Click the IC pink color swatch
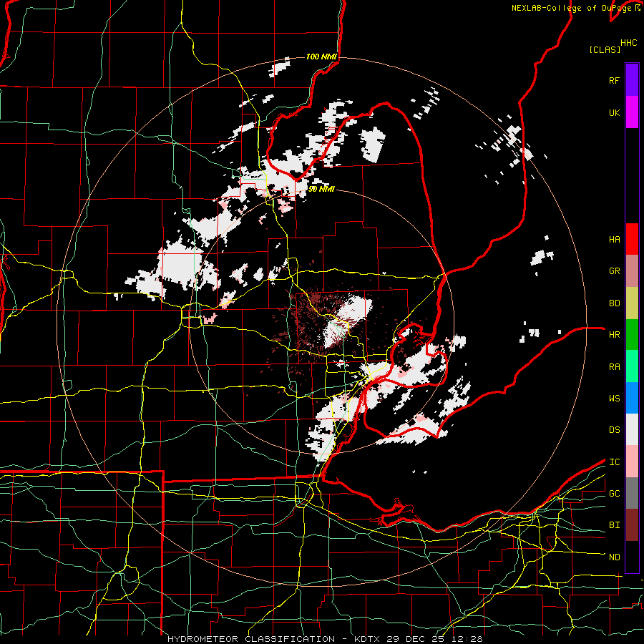The width and height of the screenshot is (644, 644). pos(632,462)
